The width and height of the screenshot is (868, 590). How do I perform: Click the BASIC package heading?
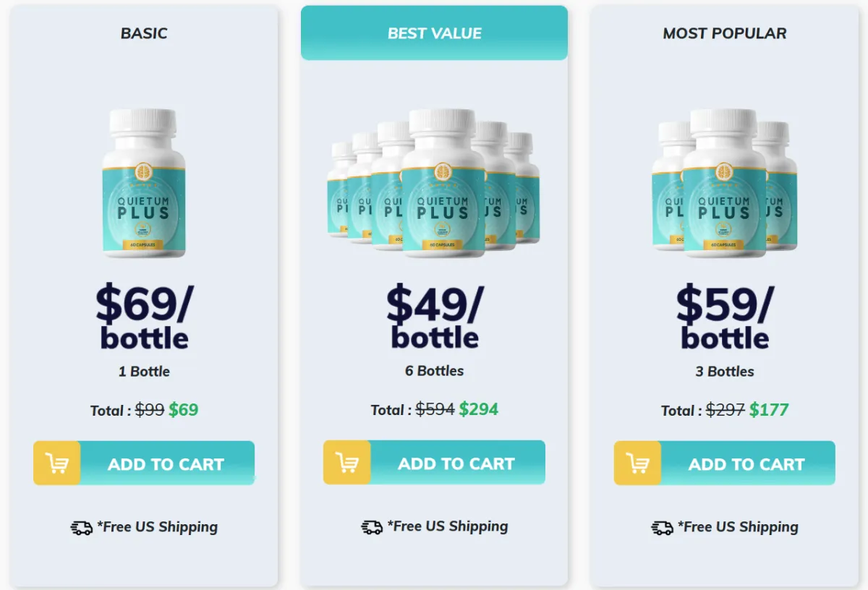tap(144, 33)
